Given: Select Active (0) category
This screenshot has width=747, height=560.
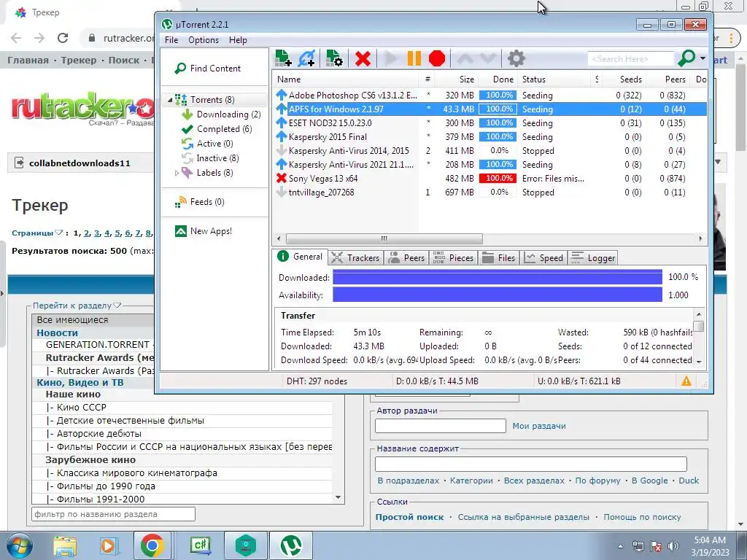Looking at the screenshot, I should (x=208, y=144).
